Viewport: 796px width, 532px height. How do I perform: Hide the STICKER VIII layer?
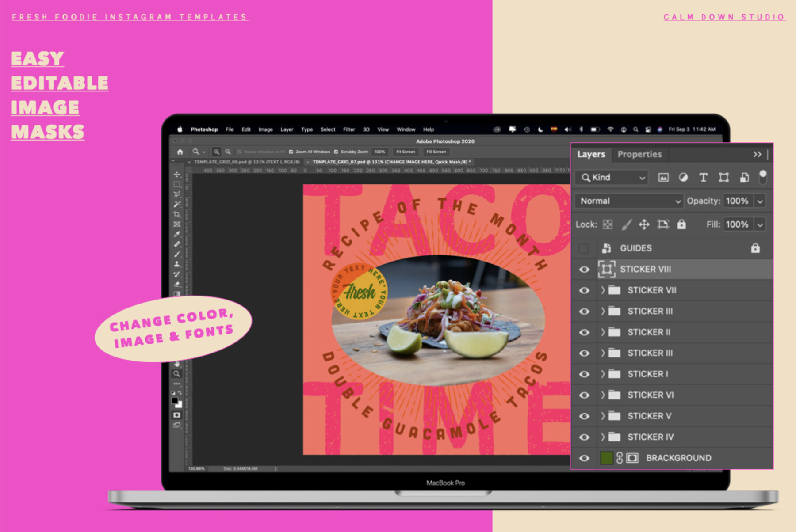pyautogui.click(x=584, y=270)
